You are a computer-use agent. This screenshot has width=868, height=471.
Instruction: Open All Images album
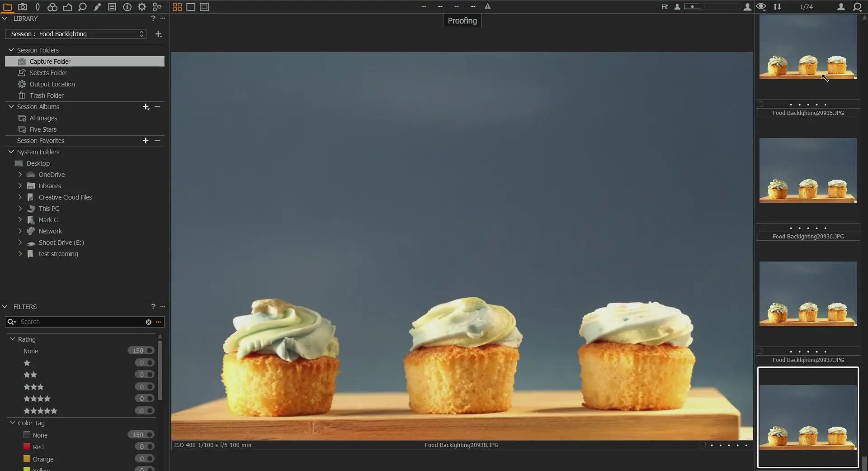(x=85, y=118)
